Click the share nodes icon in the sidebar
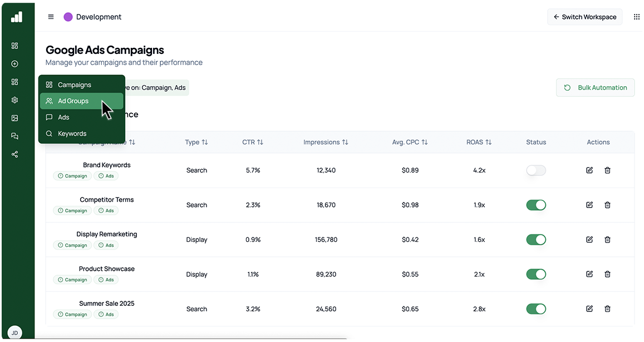Image resolution: width=644 pixels, height=342 pixels. point(15,154)
